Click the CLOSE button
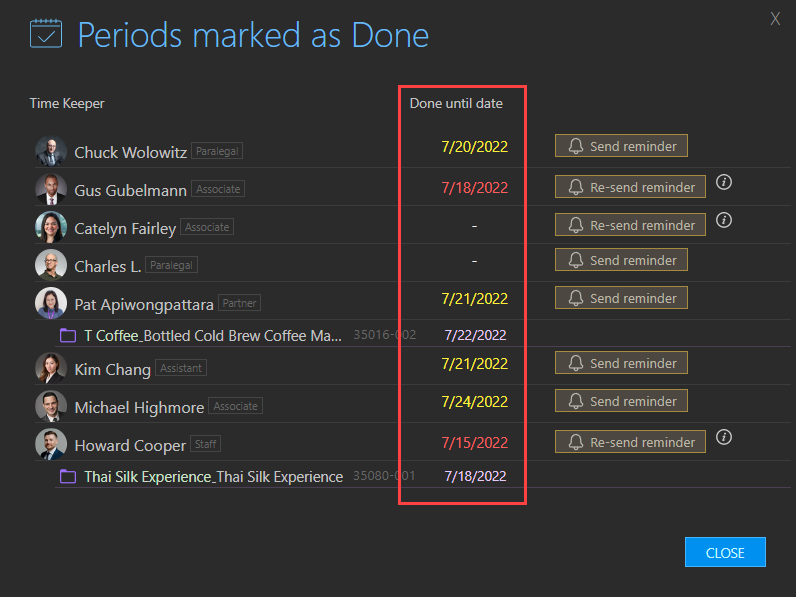The height and width of the screenshot is (597, 796). click(725, 552)
